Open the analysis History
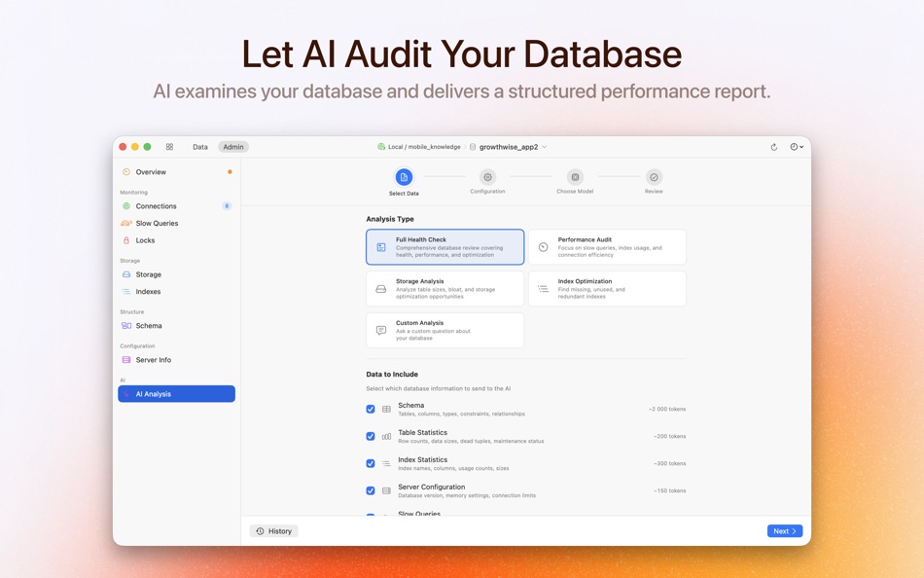924x578 pixels. click(274, 530)
